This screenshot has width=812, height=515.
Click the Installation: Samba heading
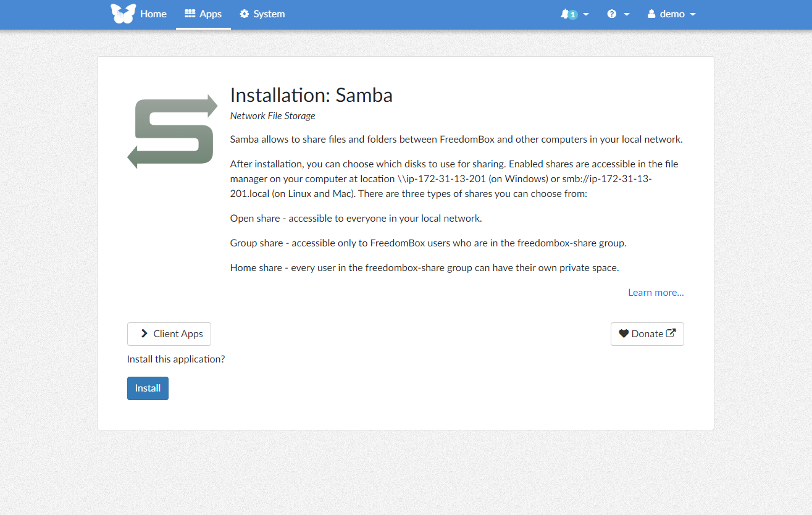tap(311, 95)
